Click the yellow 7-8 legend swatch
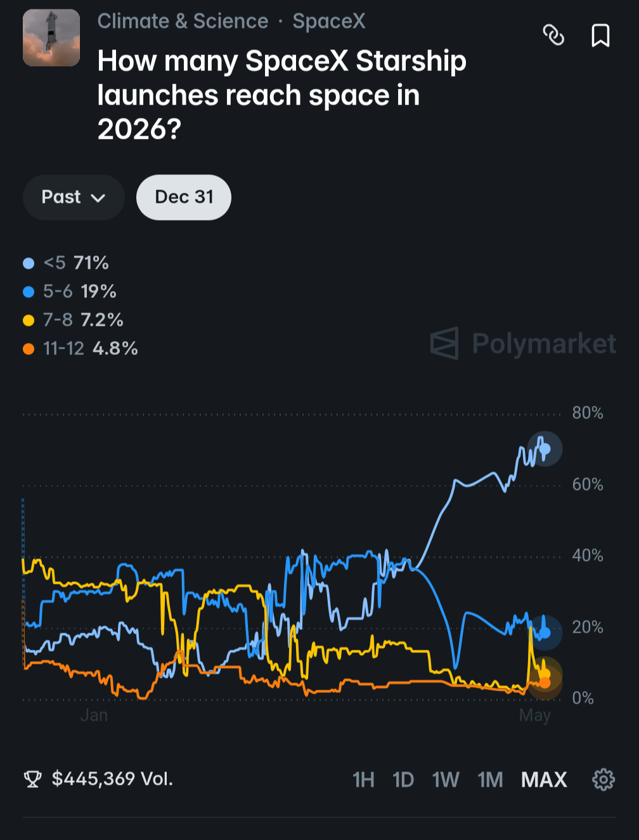The height and width of the screenshot is (840, 639). click(29, 320)
